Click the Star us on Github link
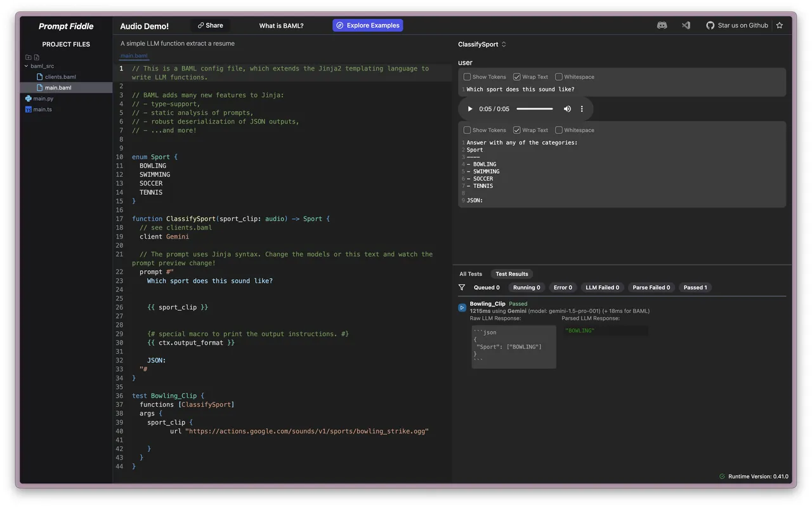 coord(743,25)
